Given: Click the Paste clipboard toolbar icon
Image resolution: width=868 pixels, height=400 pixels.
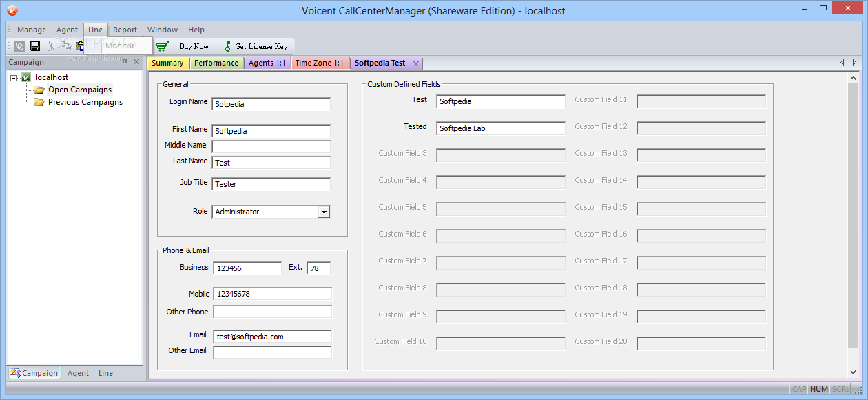Looking at the screenshot, I should coord(79,46).
